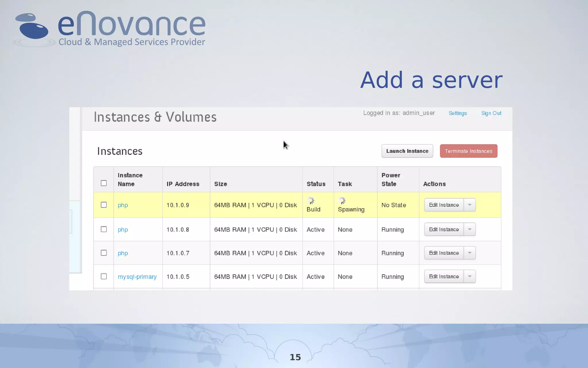Open actions dropdown for php 10.1.0.7

click(470, 253)
